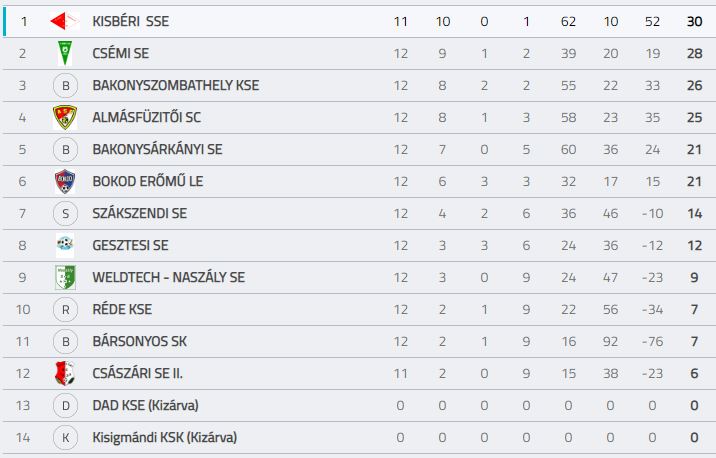Click the Szákszendi SE letter S placeholder icon
This screenshot has height=458, width=716.
click(65, 213)
